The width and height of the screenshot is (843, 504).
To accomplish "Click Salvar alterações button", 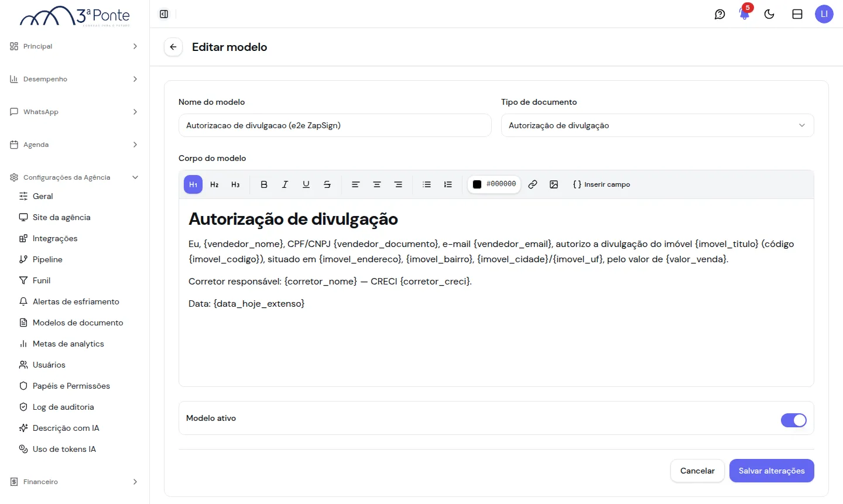I will pyautogui.click(x=772, y=471).
